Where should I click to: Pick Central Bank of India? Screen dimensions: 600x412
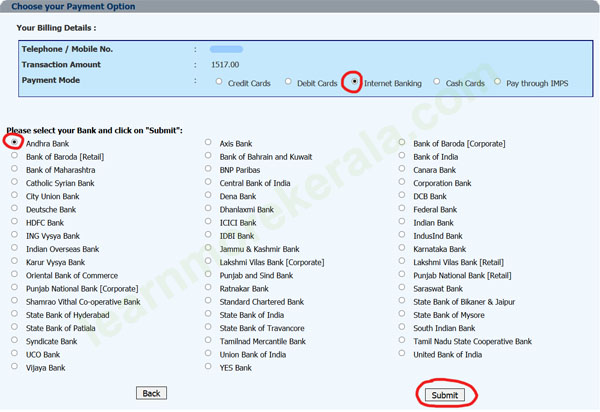[208, 182]
